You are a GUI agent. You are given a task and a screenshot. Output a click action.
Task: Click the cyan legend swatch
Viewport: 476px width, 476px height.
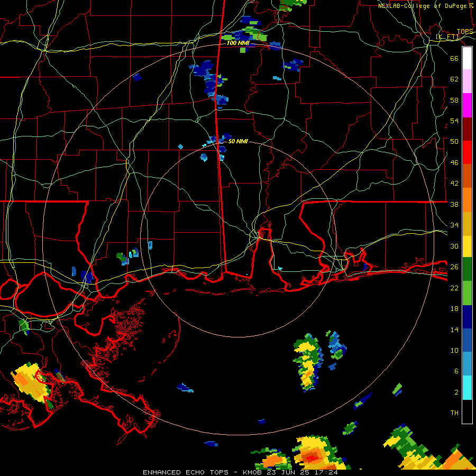tap(467, 388)
